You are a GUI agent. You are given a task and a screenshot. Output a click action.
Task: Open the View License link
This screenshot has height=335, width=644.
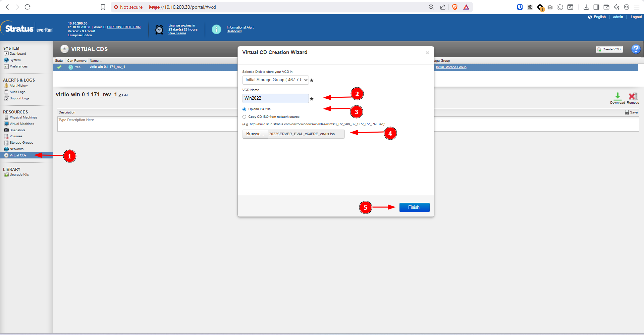pos(177,33)
